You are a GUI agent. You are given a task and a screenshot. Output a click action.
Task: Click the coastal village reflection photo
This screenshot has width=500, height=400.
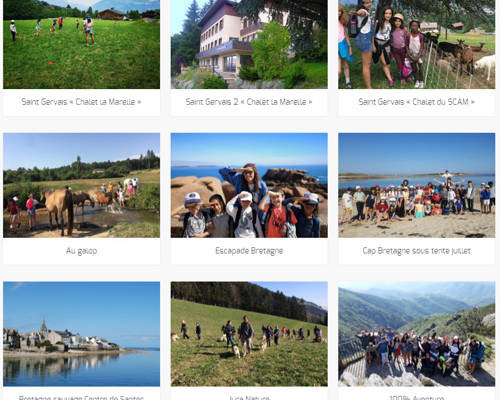[x=81, y=334]
